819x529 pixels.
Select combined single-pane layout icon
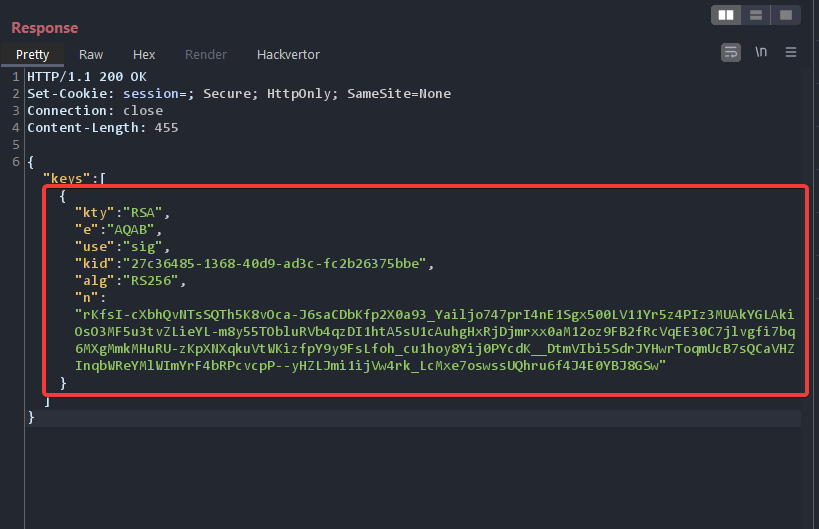pyautogui.click(x=786, y=15)
